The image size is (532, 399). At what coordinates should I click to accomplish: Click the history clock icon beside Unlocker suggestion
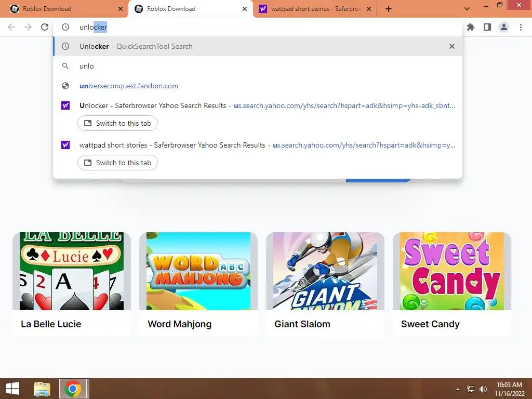[65, 46]
